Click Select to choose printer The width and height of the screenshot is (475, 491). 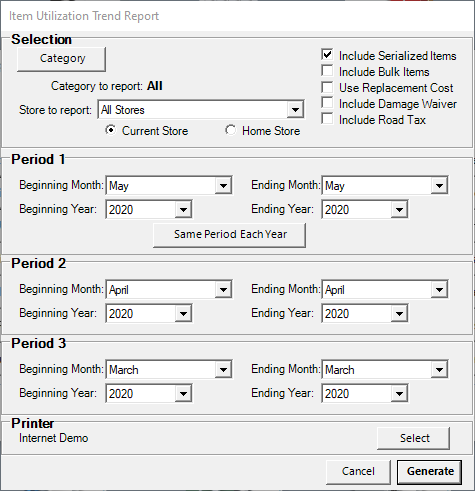pyautogui.click(x=414, y=438)
